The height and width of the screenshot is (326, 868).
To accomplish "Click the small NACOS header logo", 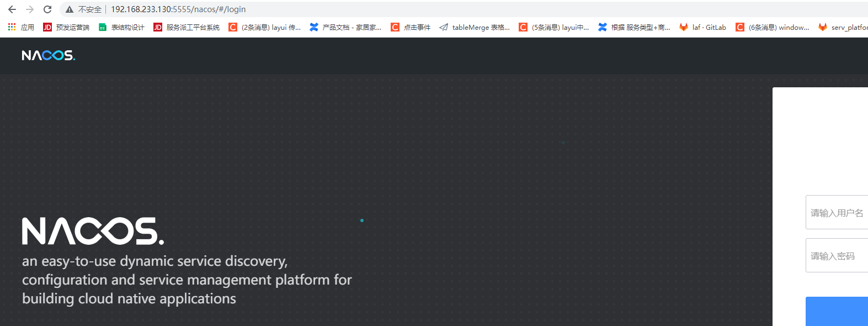I will click(x=49, y=55).
